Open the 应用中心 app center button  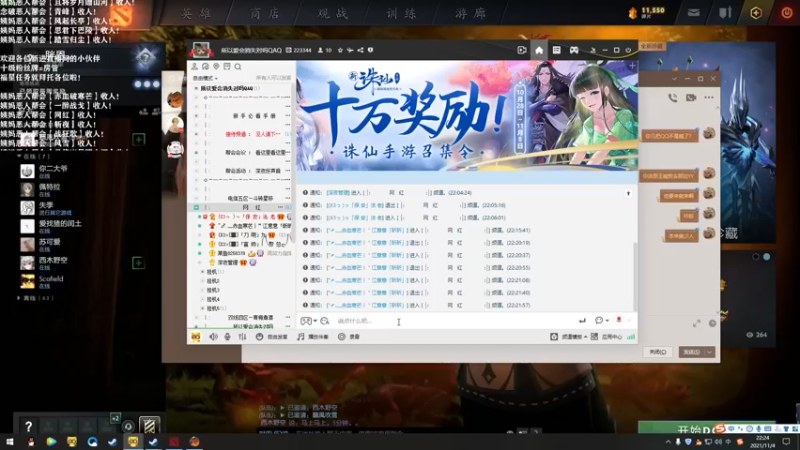(607, 337)
